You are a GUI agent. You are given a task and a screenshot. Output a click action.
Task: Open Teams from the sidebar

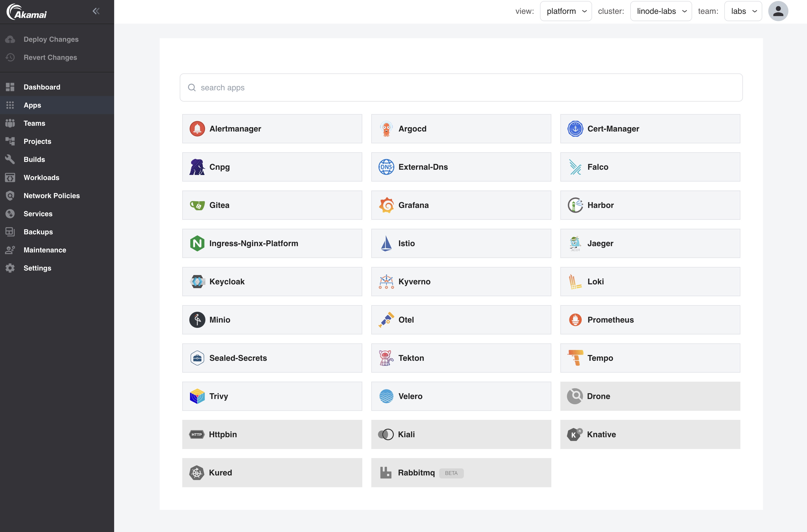[x=57, y=123]
